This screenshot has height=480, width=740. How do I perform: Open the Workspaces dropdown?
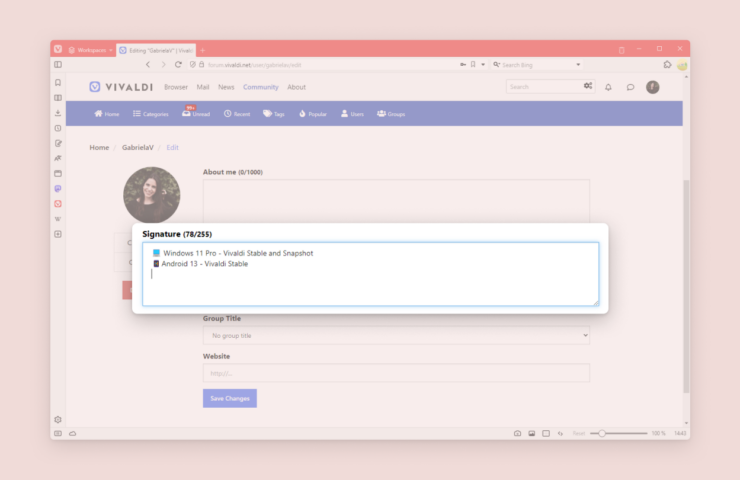point(90,50)
